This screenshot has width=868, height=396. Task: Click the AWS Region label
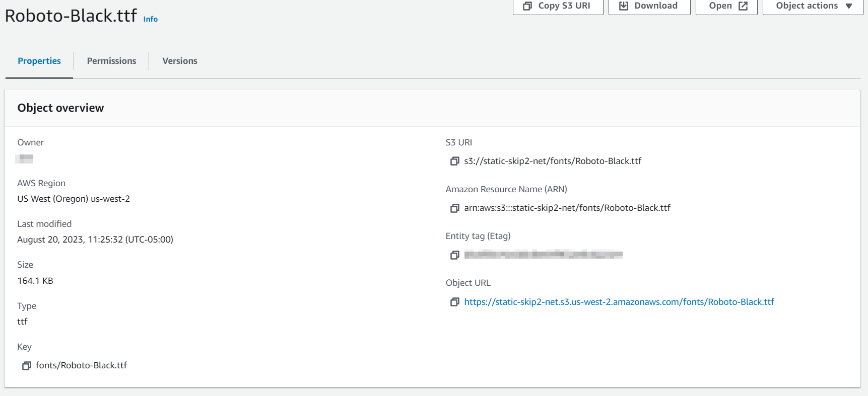[41, 183]
